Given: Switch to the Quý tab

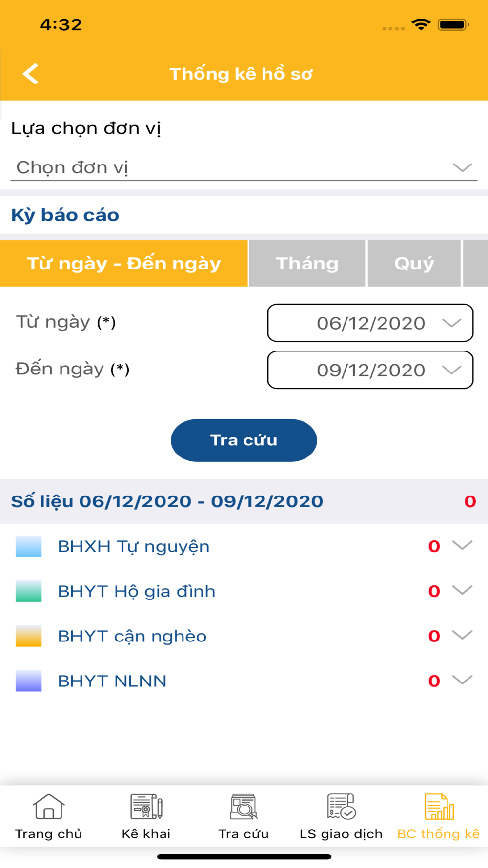Looking at the screenshot, I should pos(414,264).
